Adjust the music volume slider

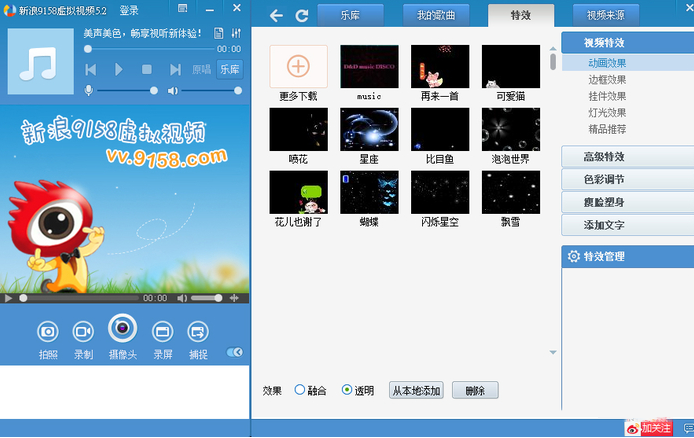click(211, 91)
